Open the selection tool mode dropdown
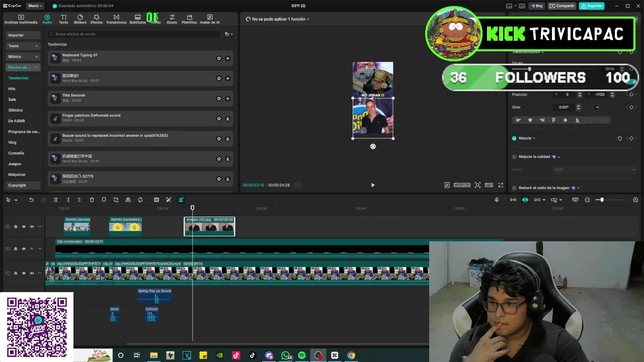 (16, 200)
